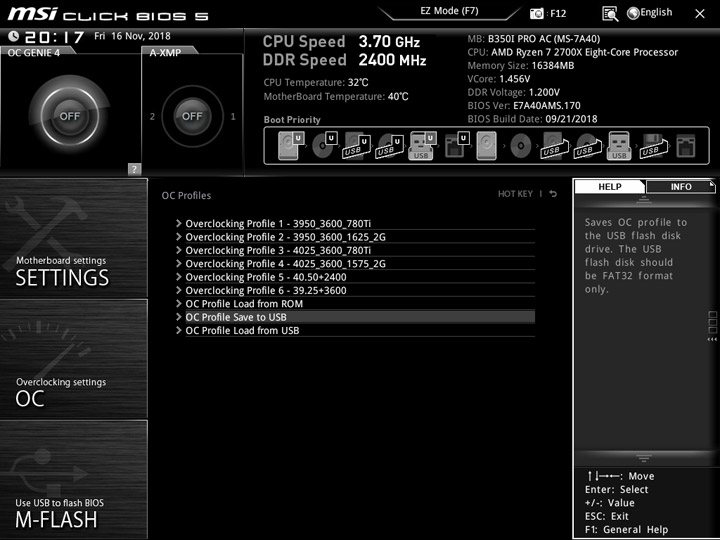The height and width of the screenshot is (540, 720).
Task: Click the F12 screenshot camera icon
Action: pos(536,13)
